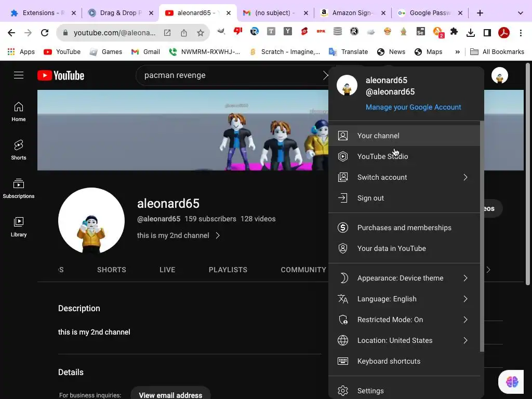
Task: Open page in app icon in address bar
Action: point(167,33)
